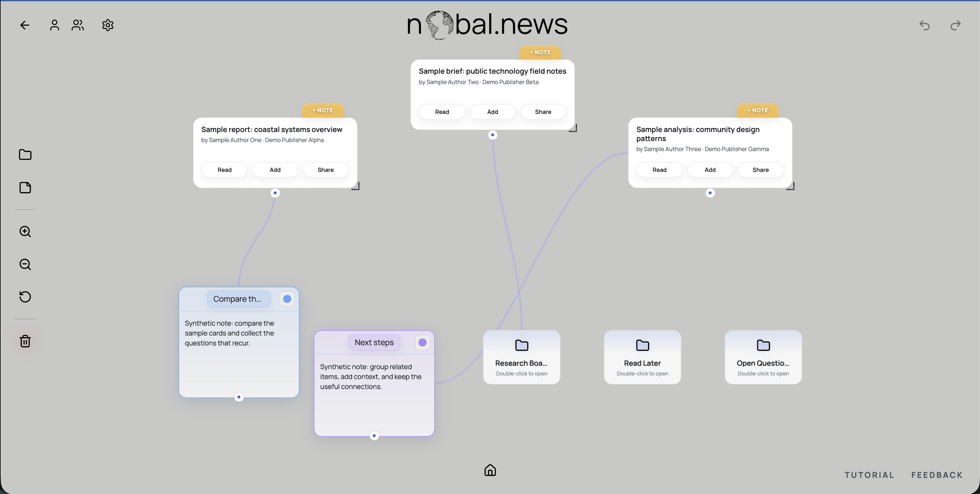Click the new folder icon in sidebar

[x=25, y=155]
